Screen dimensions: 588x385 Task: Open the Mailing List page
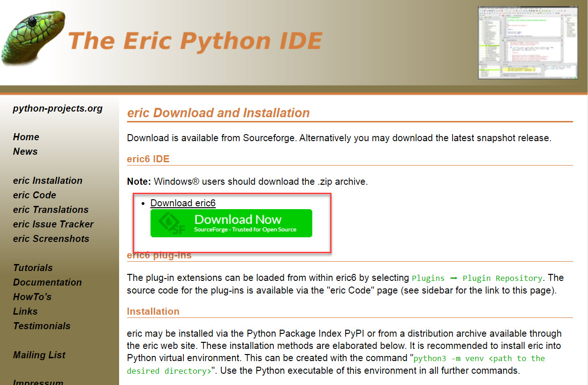coord(39,355)
